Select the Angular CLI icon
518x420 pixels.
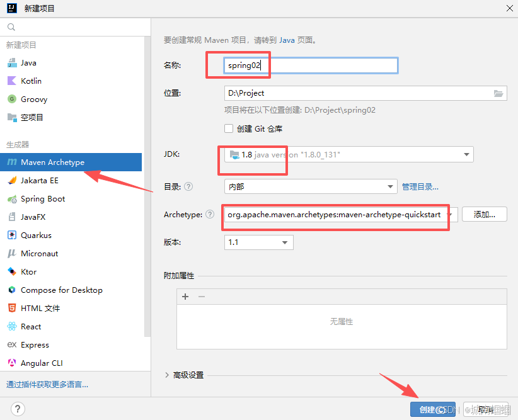[11, 363]
